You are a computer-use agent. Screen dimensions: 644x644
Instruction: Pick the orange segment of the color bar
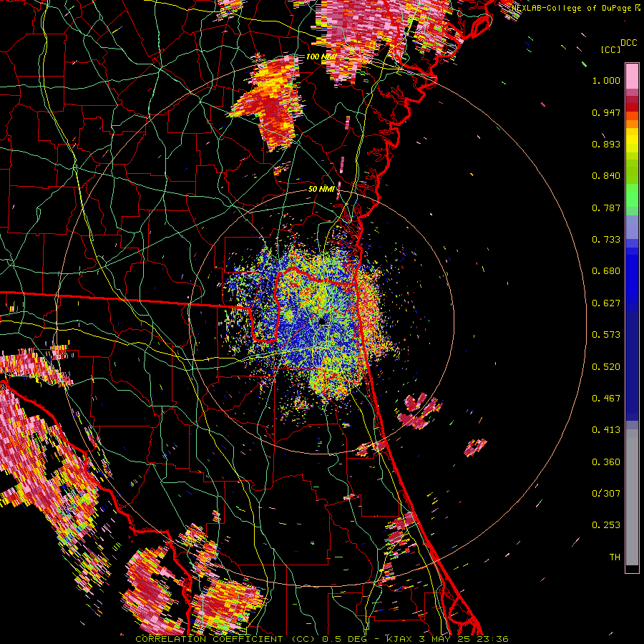click(x=632, y=124)
